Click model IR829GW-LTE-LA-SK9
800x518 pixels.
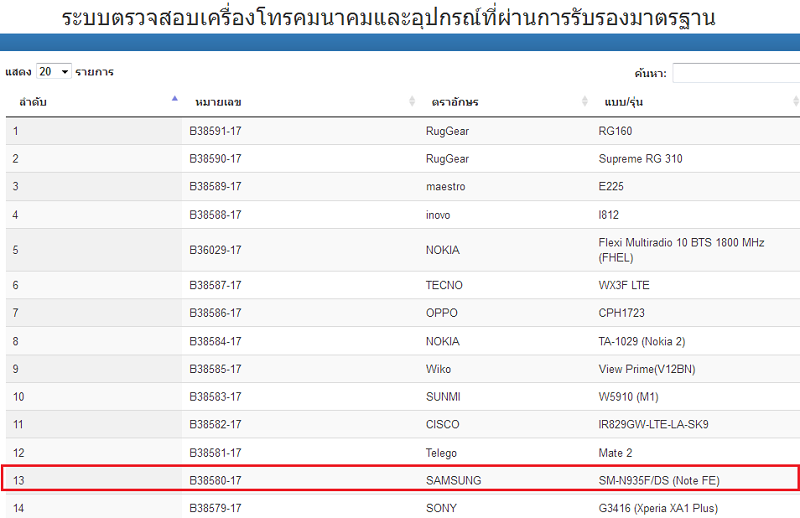(654, 424)
